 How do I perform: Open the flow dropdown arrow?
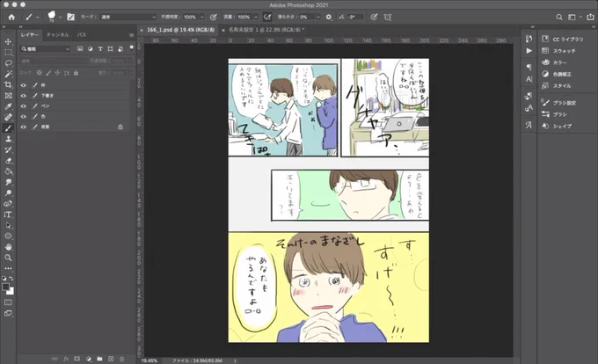(x=256, y=18)
